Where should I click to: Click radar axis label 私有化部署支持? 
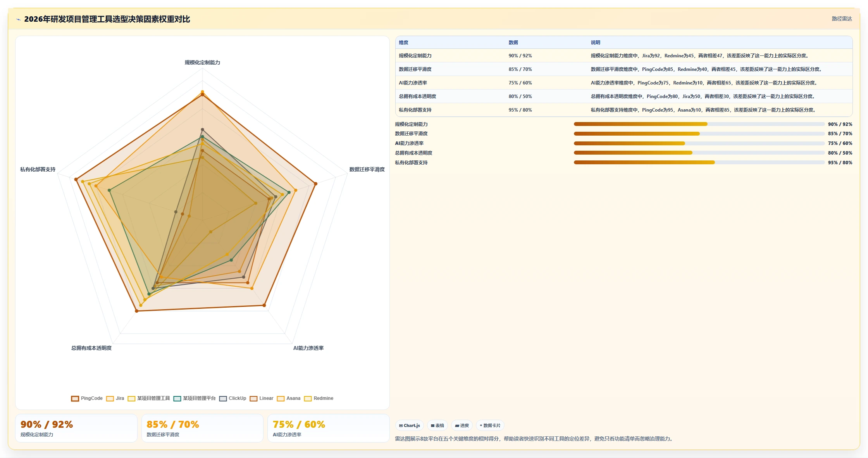(x=38, y=169)
